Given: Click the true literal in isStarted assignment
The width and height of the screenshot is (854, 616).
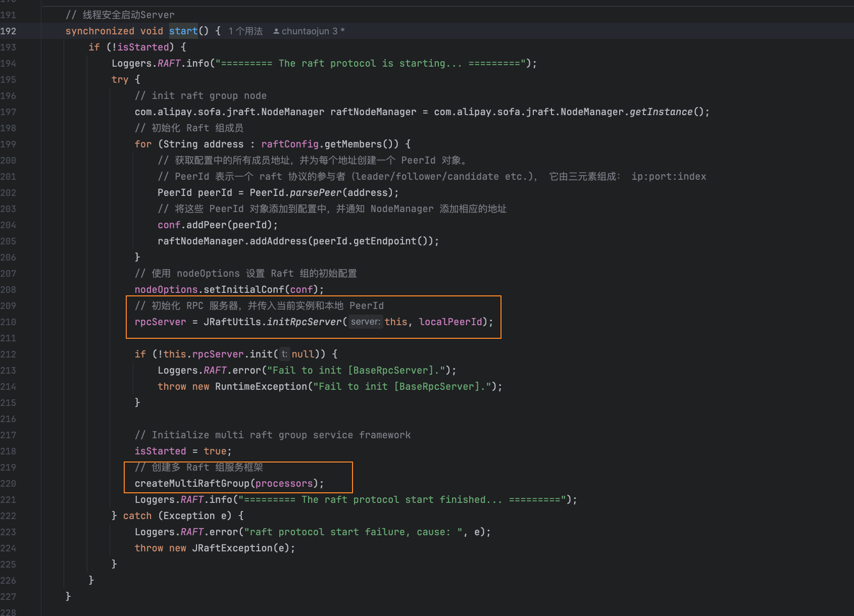Looking at the screenshot, I should 215,451.
